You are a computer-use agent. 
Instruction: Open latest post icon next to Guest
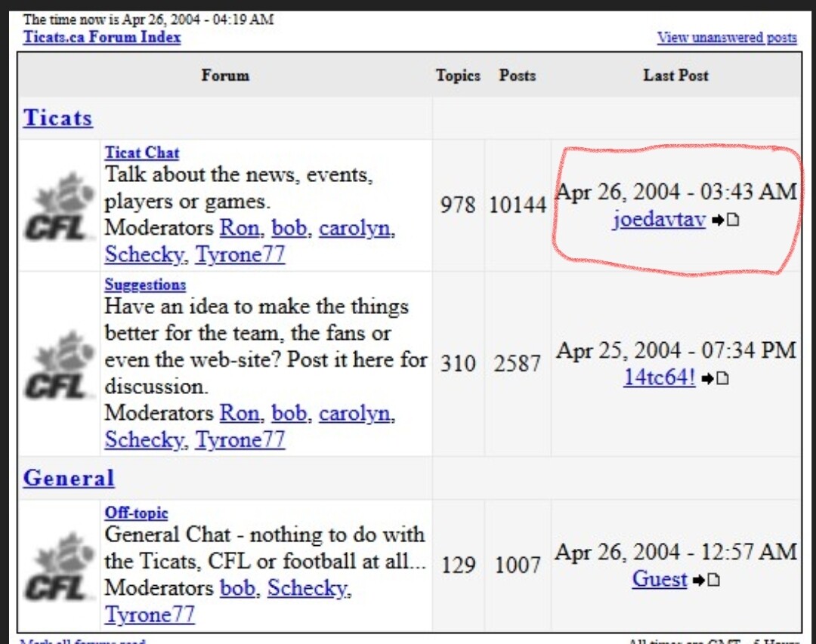pos(706,580)
